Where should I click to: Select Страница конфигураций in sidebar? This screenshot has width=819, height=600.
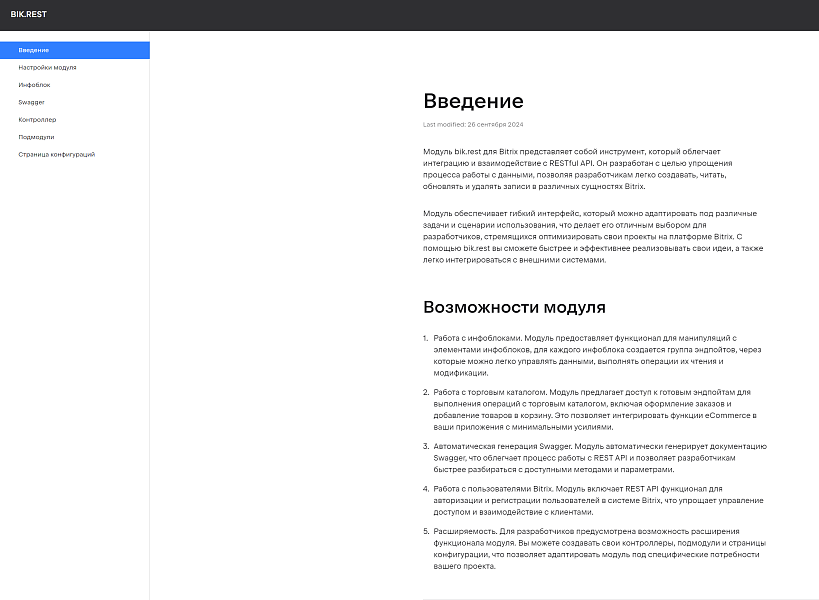tap(56, 154)
